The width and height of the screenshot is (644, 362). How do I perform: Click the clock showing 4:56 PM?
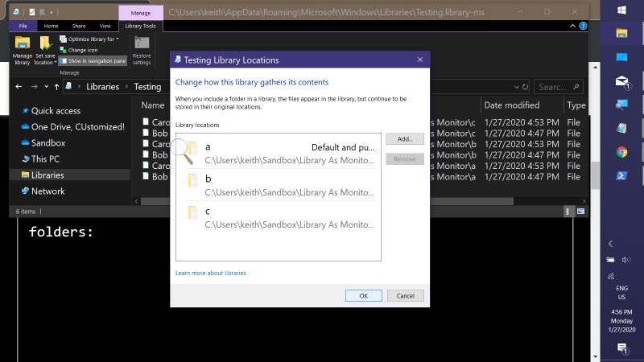coord(621,320)
